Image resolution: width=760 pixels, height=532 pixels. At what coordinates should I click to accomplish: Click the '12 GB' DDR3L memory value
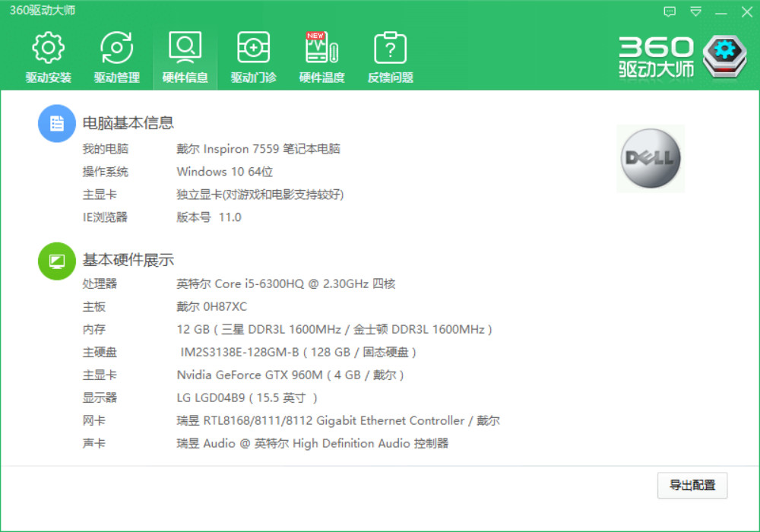(334, 330)
